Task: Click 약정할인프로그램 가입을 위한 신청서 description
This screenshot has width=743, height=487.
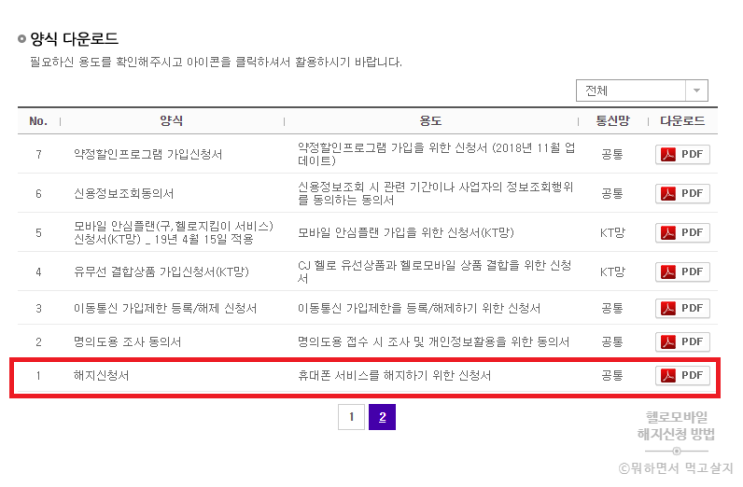Action: tap(436, 154)
